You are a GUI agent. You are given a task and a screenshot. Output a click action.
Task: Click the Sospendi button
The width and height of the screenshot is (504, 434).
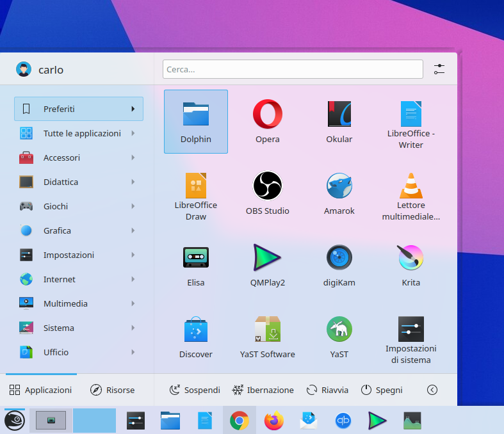195,390
